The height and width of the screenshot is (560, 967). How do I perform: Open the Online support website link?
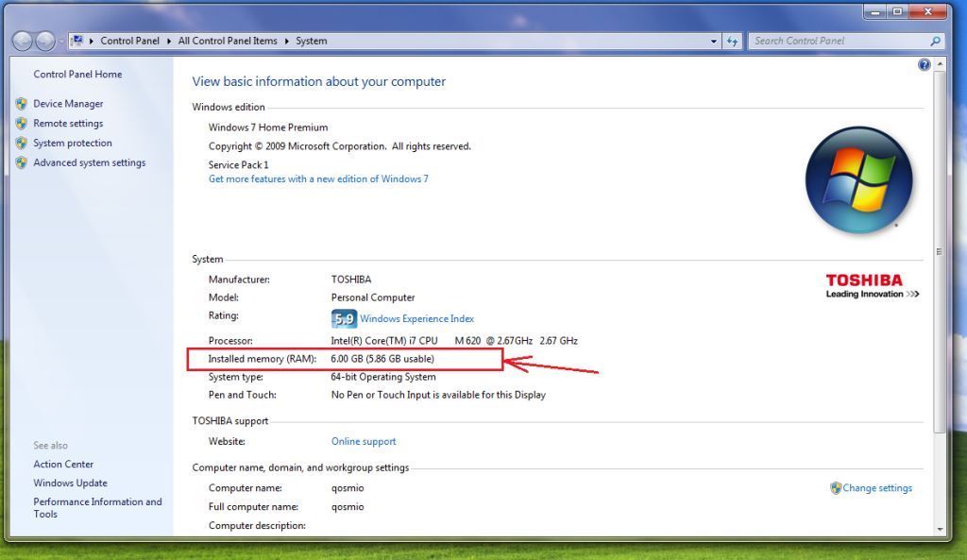point(364,442)
